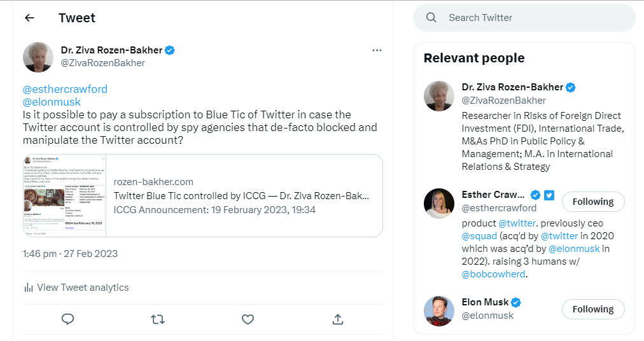Click the retweet icon
The image size is (644, 341).
(x=158, y=319)
